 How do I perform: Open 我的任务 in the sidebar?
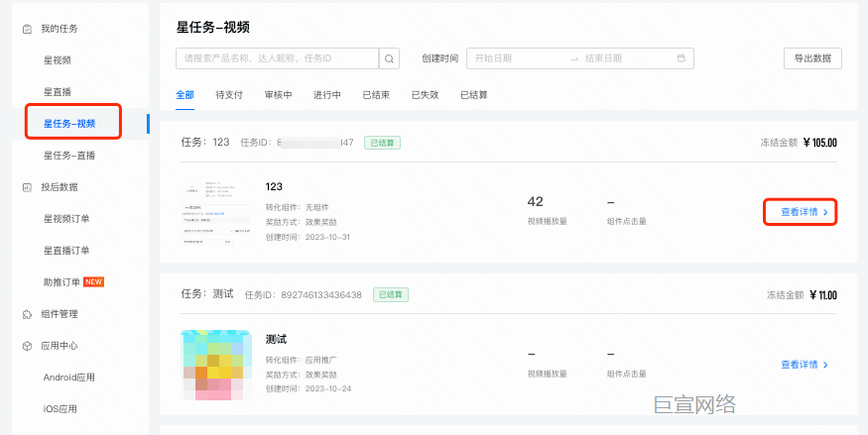(x=60, y=29)
